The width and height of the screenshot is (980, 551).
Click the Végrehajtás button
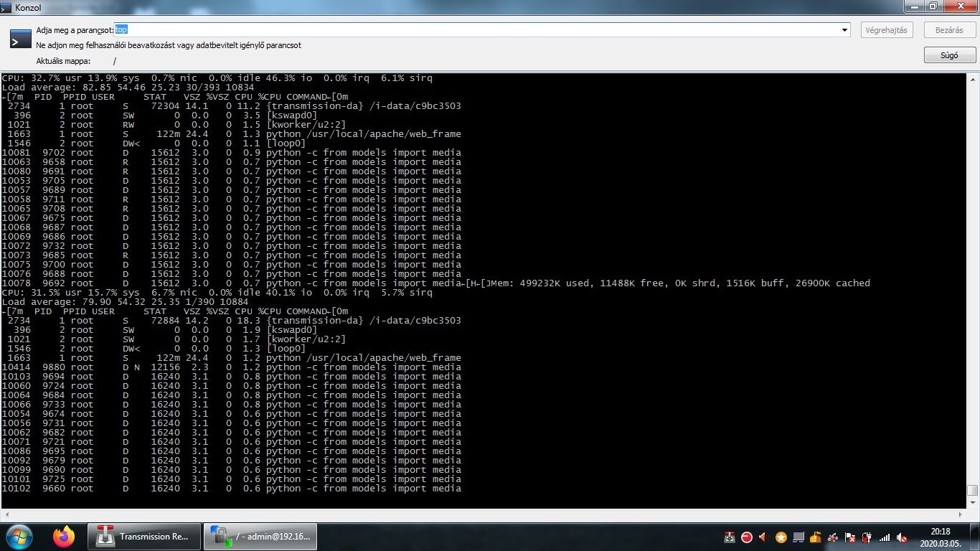pyautogui.click(x=887, y=30)
